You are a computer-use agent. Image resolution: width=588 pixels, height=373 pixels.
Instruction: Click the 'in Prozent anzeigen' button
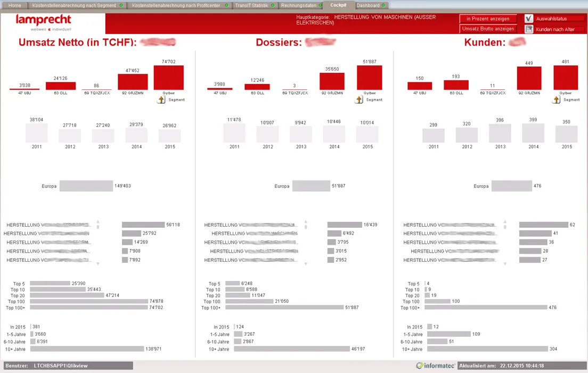(x=488, y=19)
